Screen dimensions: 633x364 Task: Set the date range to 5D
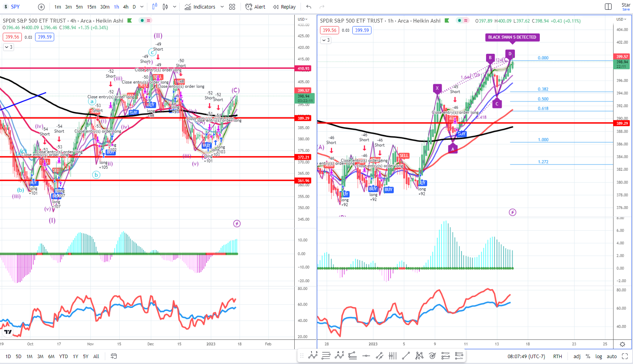point(18,356)
